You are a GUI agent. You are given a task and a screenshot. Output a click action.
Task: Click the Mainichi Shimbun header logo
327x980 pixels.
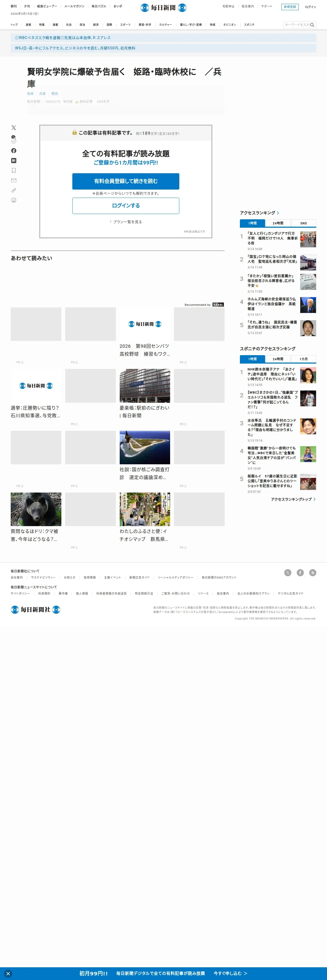click(163, 8)
